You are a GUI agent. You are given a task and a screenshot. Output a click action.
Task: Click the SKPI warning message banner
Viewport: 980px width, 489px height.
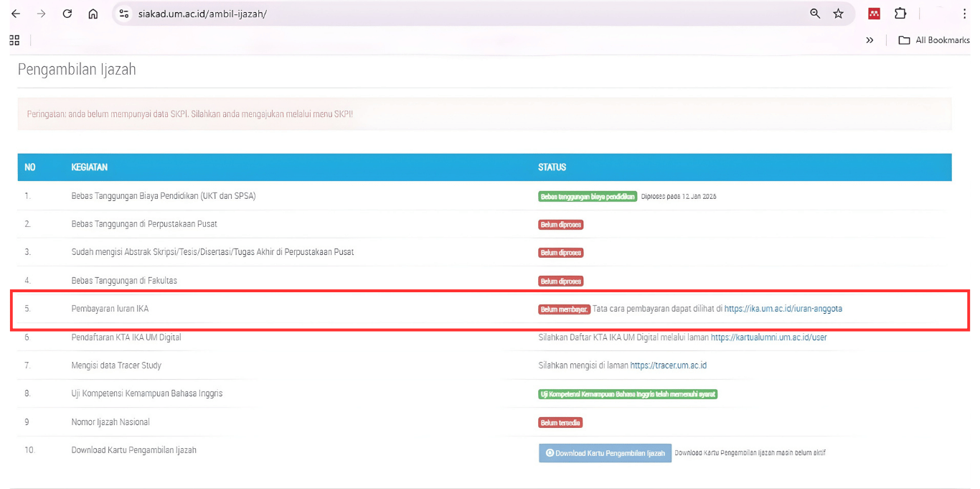484,114
